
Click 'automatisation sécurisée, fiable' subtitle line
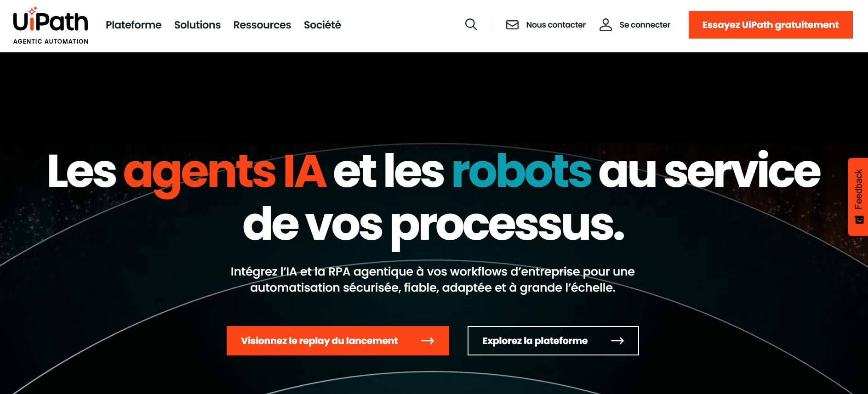pos(433,288)
